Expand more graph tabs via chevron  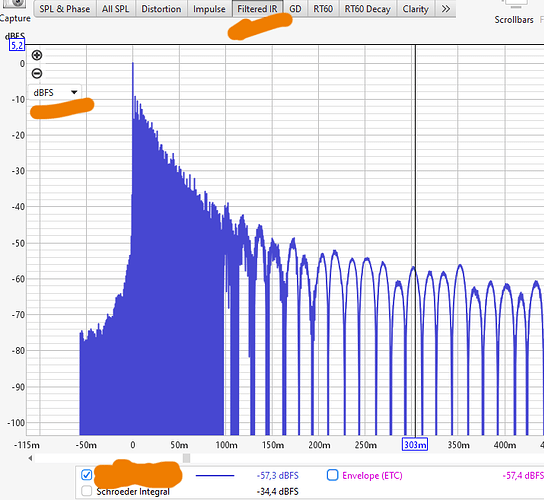coord(445,9)
